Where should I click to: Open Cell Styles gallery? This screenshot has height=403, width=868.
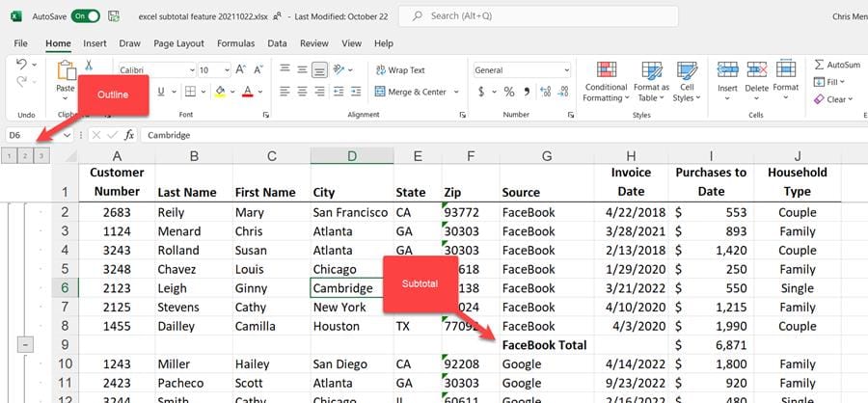pos(687,82)
